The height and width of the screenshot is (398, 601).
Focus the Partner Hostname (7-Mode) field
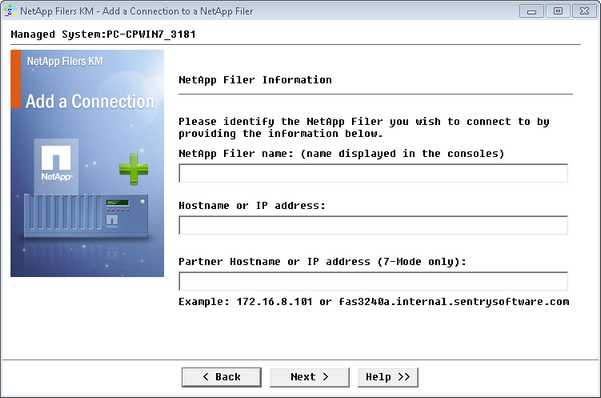point(373,281)
